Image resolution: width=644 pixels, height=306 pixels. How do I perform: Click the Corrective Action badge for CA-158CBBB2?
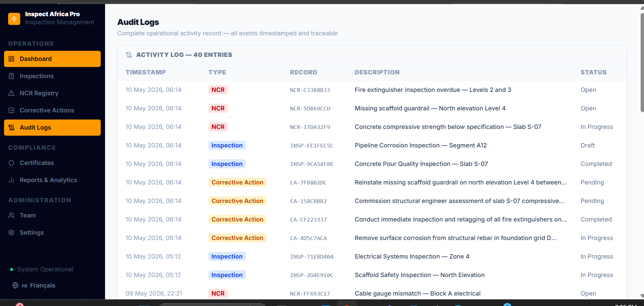237,201
